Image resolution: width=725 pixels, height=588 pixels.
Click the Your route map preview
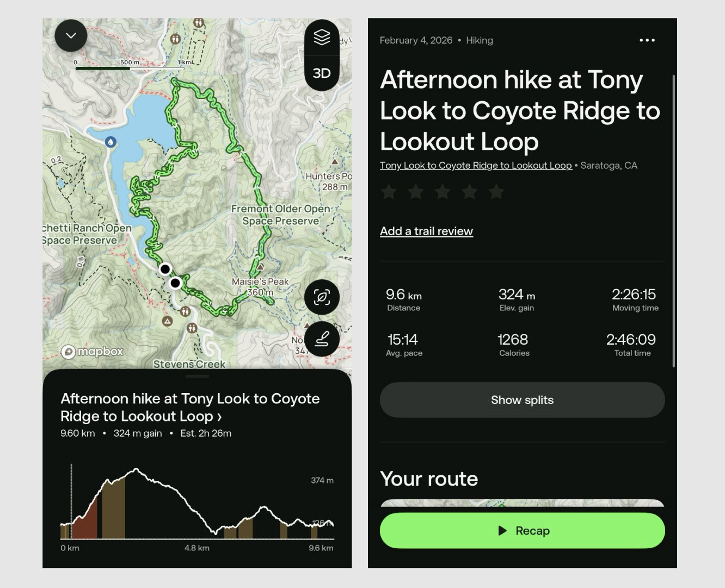pyautogui.click(x=522, y=503)
